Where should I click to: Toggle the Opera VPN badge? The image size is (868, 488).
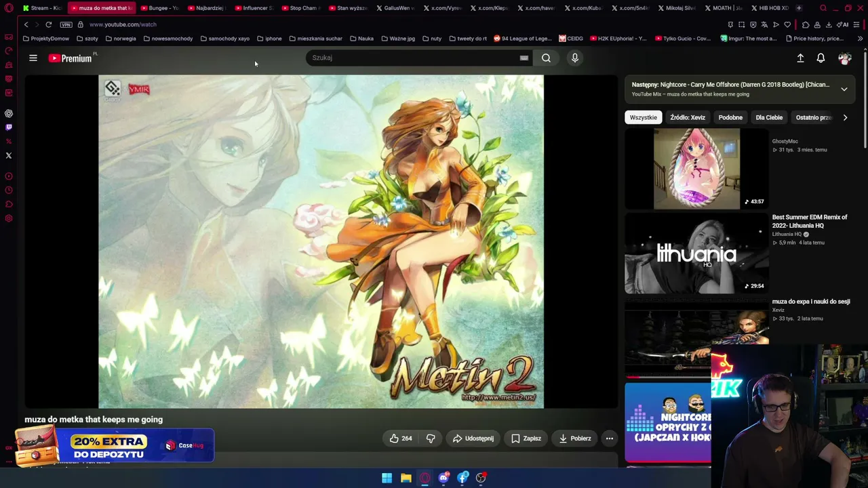click(x=66, y=24)
